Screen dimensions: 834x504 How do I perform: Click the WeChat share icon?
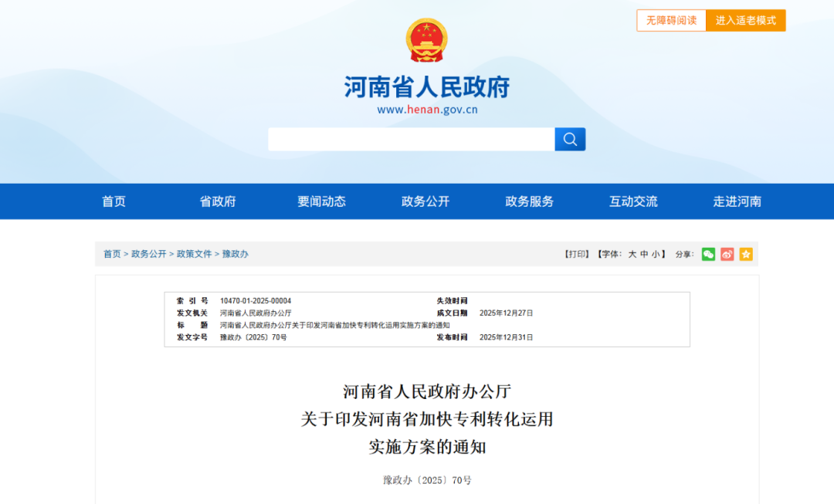[708, 254]
